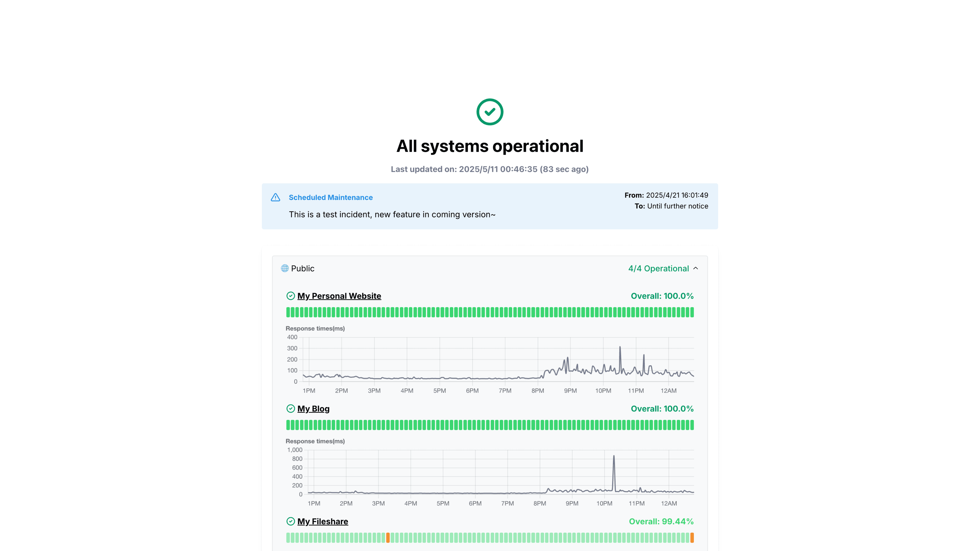980x551 pixels.
Task: Click the check icon beside My Personal Website
Action: pyautogui.click(x=291, y=296)
